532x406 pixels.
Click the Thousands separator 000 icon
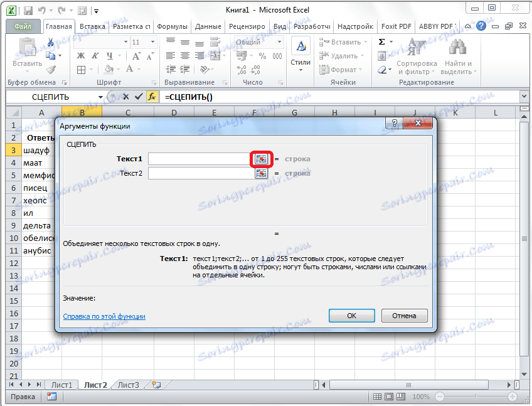(277, 56)
